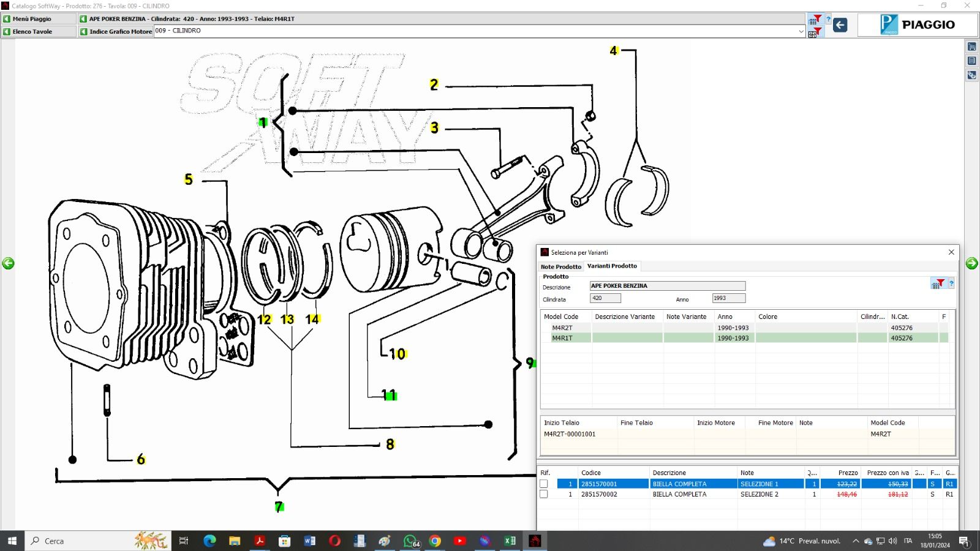This screenshot has width=980, height=551.
Task: Go to previous table with left green arrow
Action: tap(8, 263)
